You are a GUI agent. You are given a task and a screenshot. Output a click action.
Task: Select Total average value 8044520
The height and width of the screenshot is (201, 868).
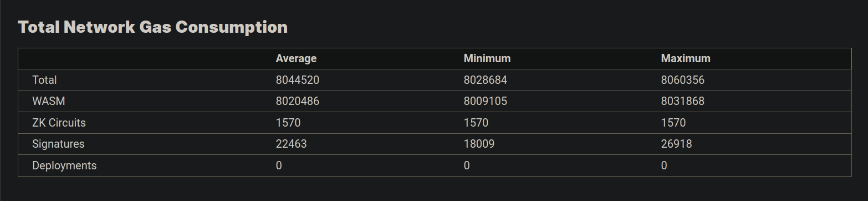click(x=298, y=80)
